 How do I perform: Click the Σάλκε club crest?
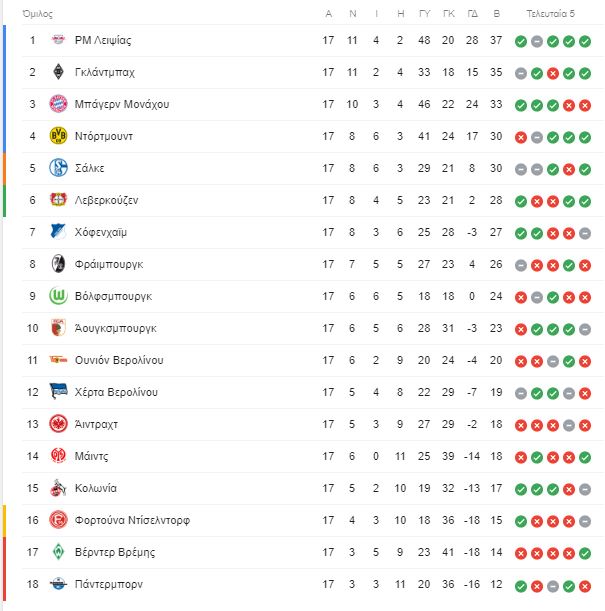pyautogui.click(x=58, y=168)
